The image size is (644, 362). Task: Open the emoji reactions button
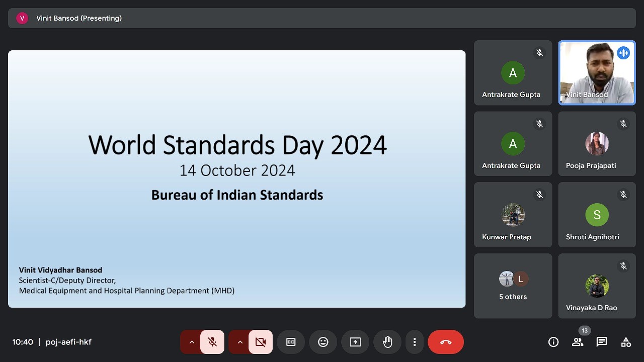pyautogui.click(x=323, y=342)
